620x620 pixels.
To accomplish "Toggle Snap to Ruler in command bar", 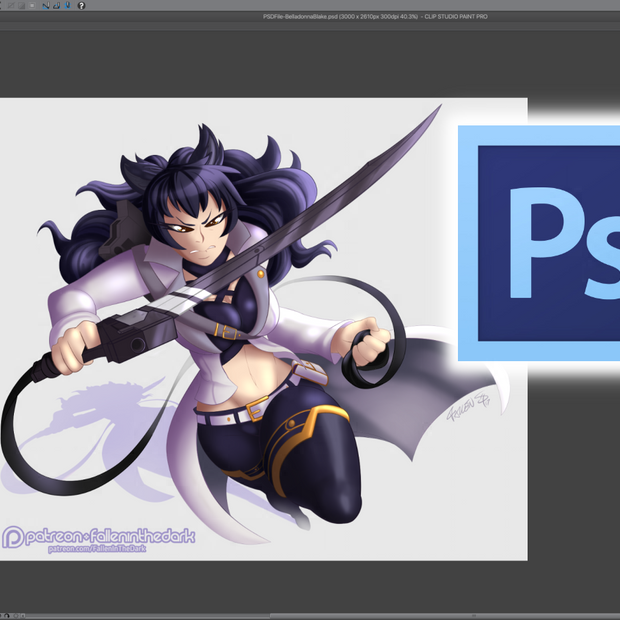I will 45,6.
